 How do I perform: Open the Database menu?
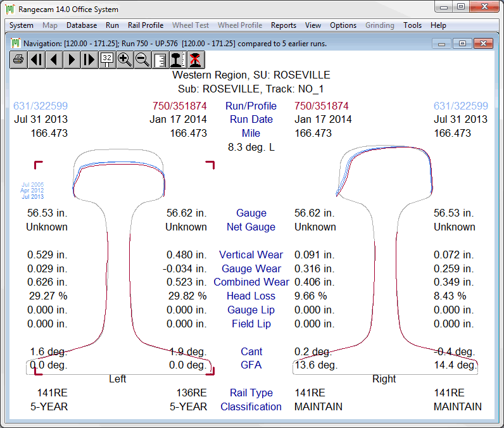(x=82, y=25)
